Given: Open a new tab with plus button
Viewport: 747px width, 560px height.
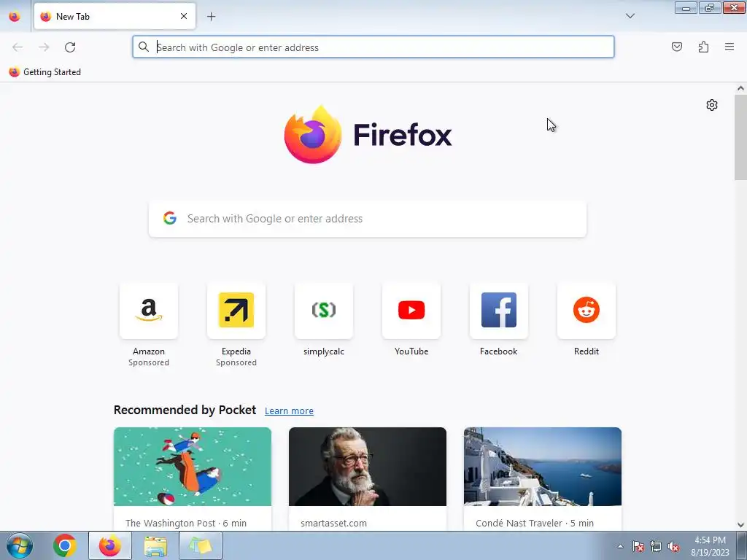Looking at the screenshot, I should click(211, 17).
